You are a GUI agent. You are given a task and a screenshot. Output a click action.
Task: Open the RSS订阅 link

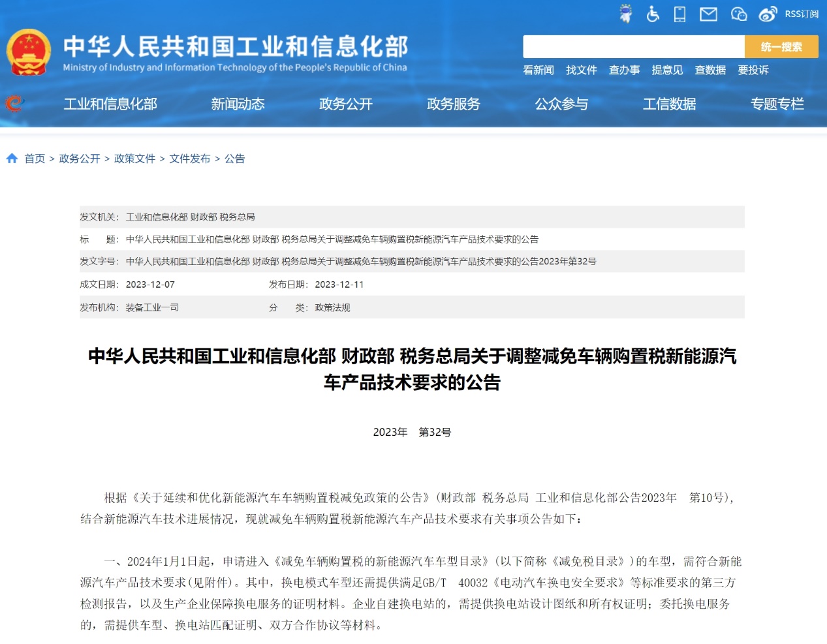tap(802, 14)
